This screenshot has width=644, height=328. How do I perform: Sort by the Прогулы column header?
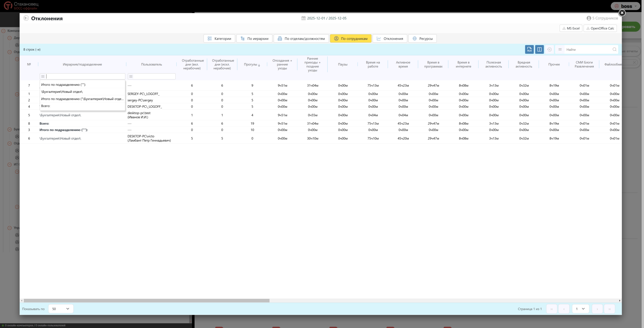[x=252, y=64]
